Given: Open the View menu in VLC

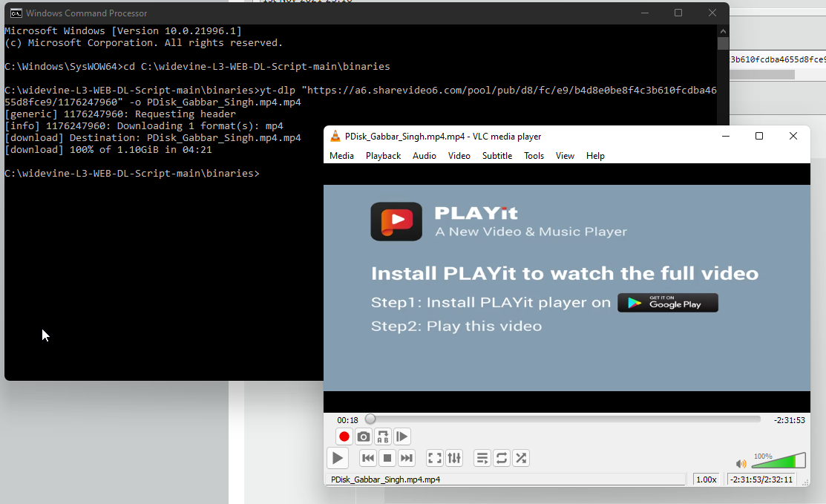Looking at the screenshot, I should tap(565, 156).
